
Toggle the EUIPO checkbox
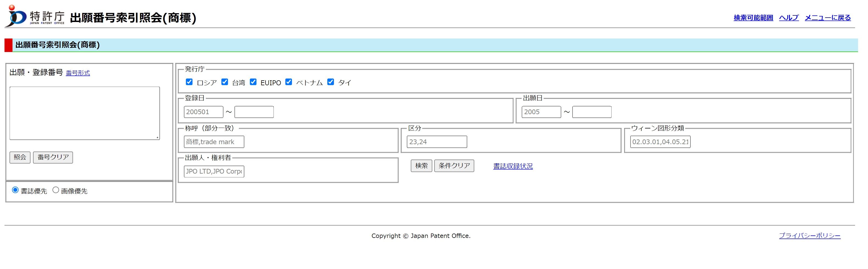pos(253,82)
